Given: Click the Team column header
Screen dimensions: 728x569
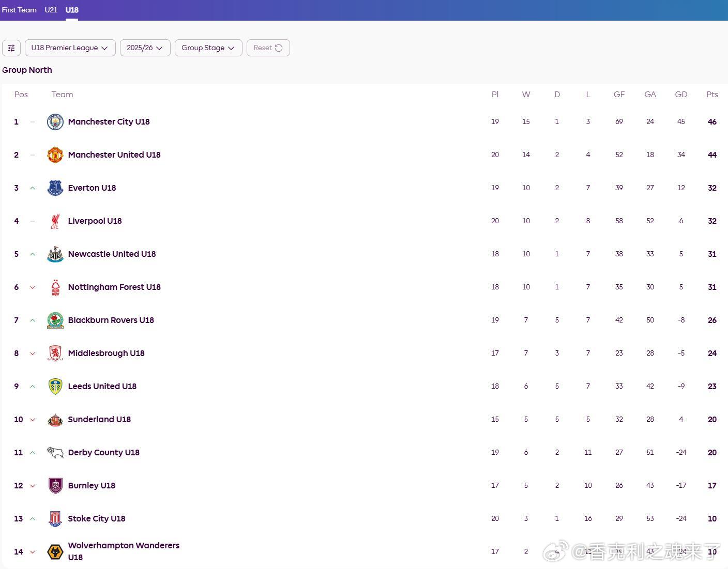Looking at the screenshot, I should click(62, 95).
